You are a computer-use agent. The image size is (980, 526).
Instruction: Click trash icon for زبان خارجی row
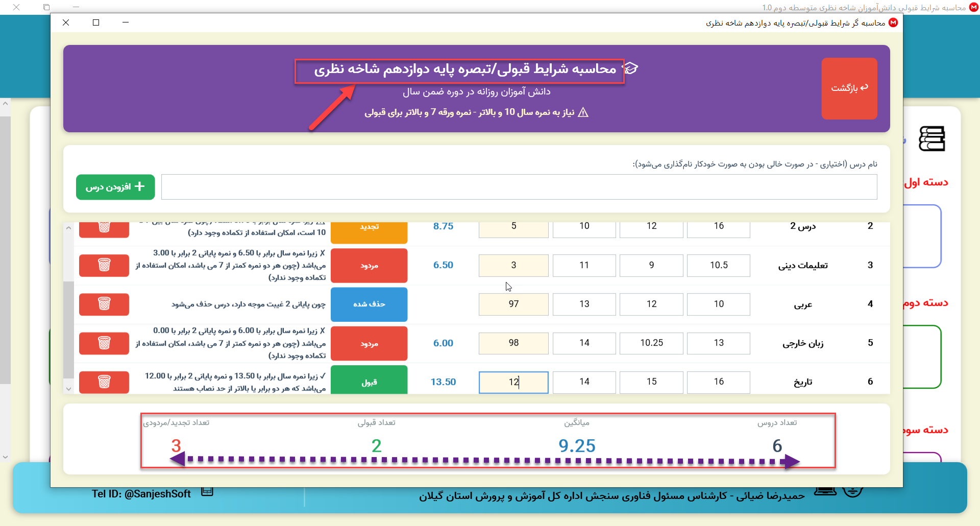pyautogui.click(x=104, y=343)
